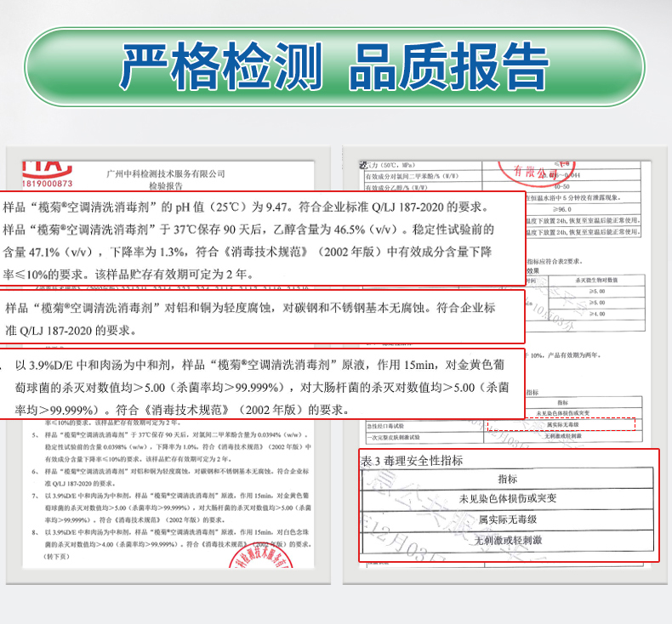Click the callout line stating pH 值 为 9.47
Image resolution: width=672 pixels, height=624 pixels.
[246, 207]
